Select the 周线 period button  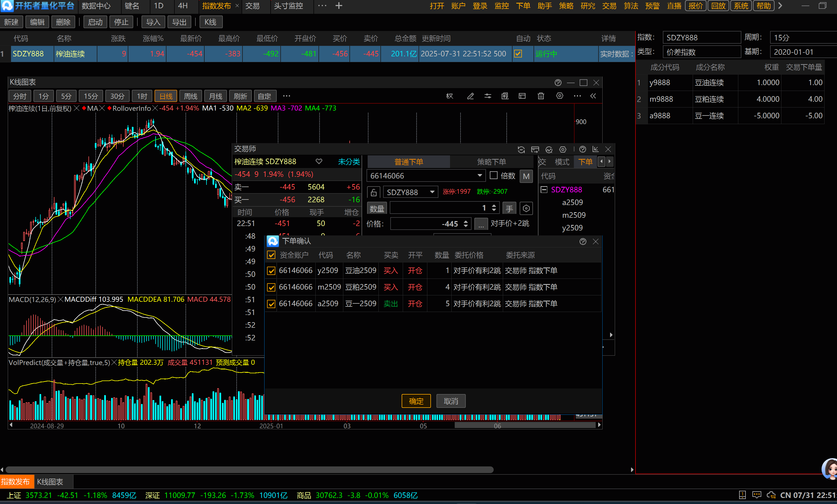pos(190,96)
